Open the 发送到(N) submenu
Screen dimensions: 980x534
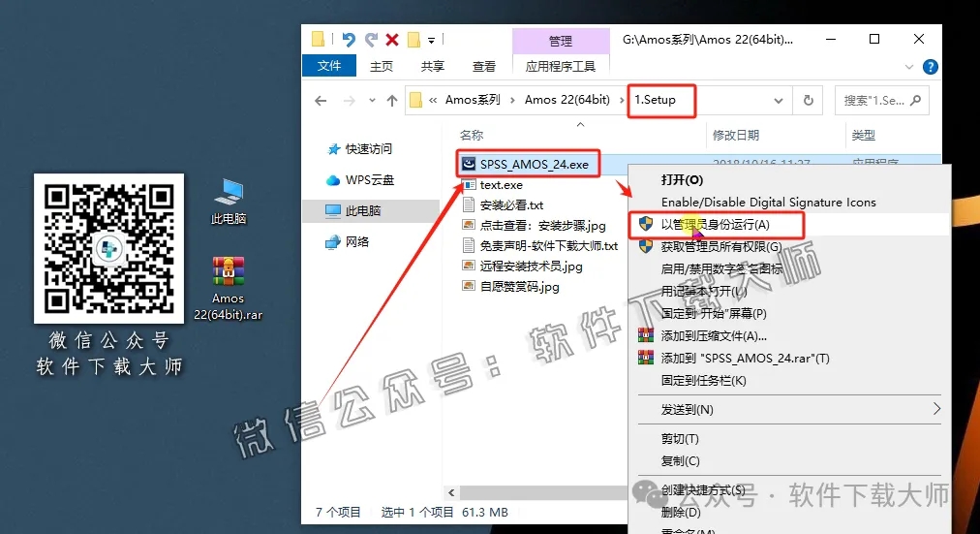tap(789, 410)
